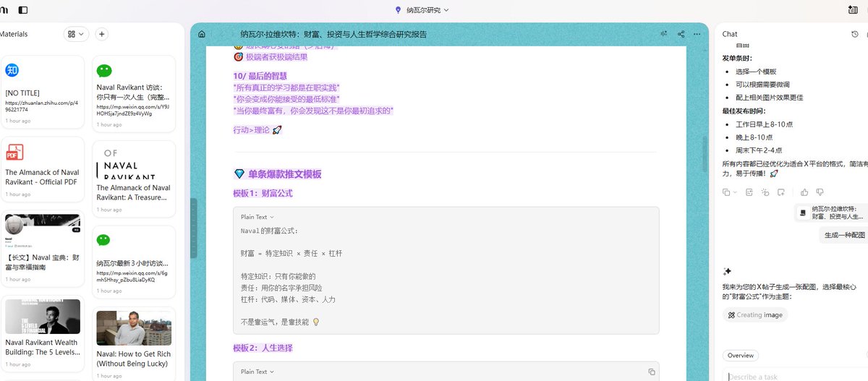Click the 10/ 最后的智慧 heading
Image resolution: width=868 pixels, height=381 pixels.
coord(260,75)
